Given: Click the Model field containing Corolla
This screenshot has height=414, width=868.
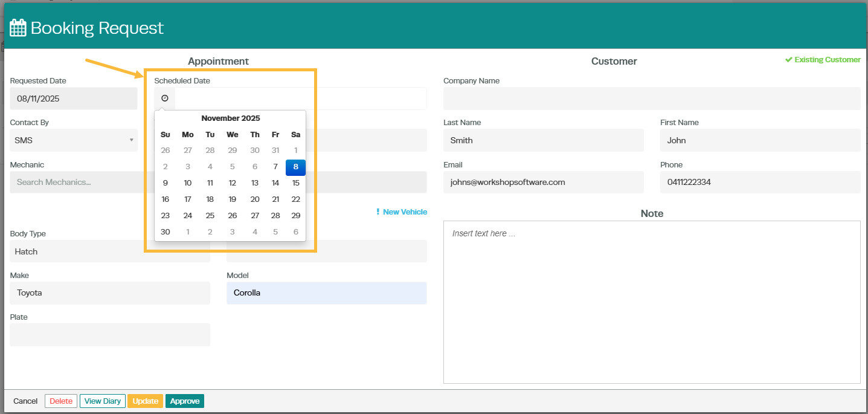Looking at the screenshot, I should (x=327, y=293).
